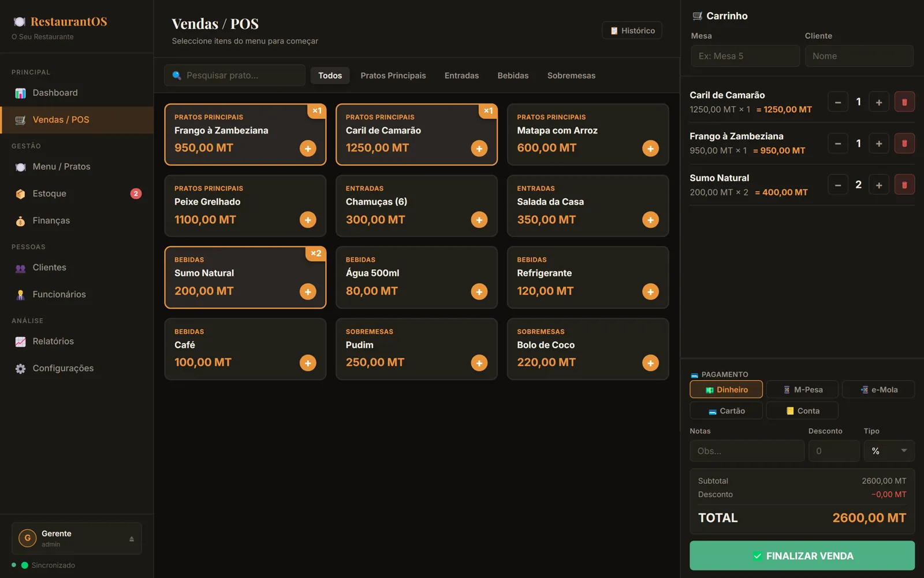Open Finanças section
This screenshot has width=924, height=578.
pos(77,220)
